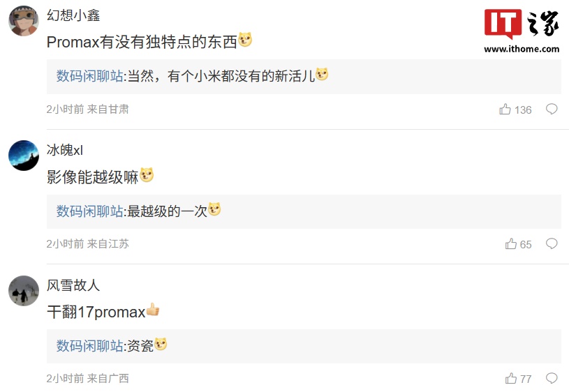Viewport: 569px width, 392px height.
Task: Open 冰魄xl's profile picture
Action: click(x=24, y=156)
